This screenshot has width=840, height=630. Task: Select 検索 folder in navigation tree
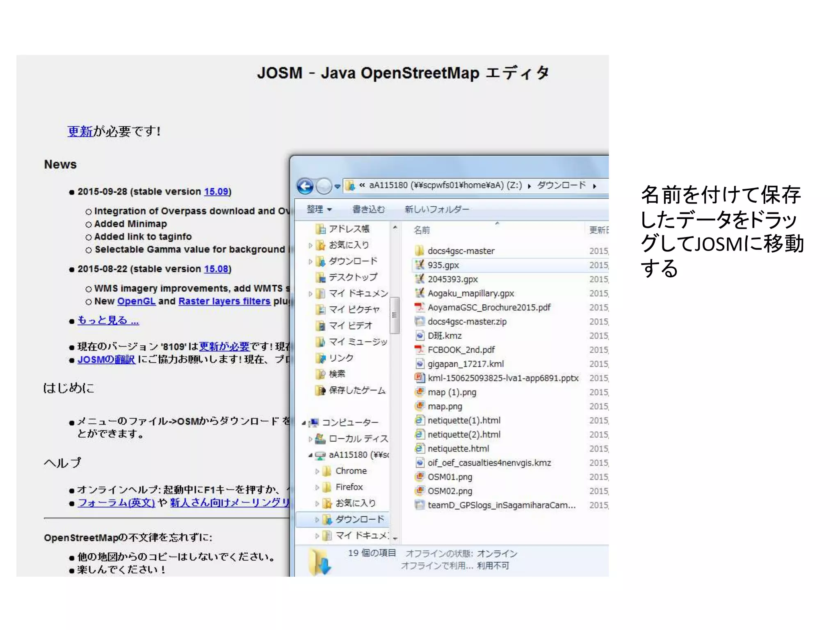[337, 374]
